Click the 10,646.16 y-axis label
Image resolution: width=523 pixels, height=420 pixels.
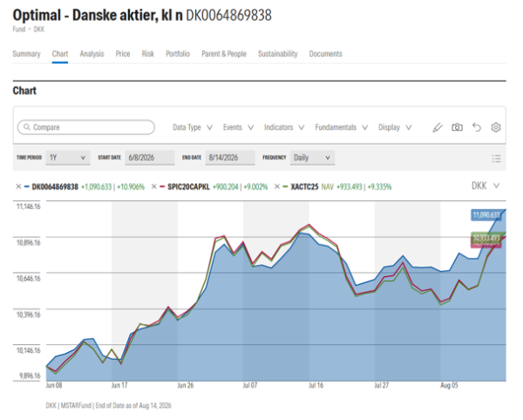(x=29, y=278)
